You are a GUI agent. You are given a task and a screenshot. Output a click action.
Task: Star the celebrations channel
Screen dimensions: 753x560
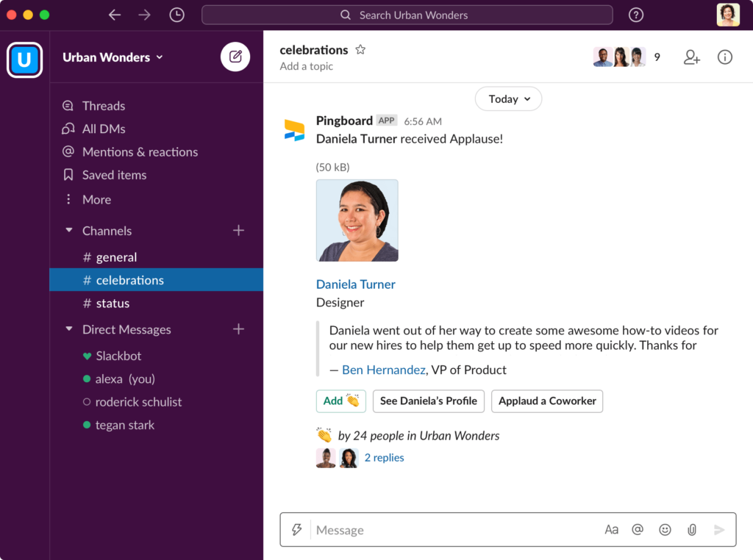tap(360, 49)
